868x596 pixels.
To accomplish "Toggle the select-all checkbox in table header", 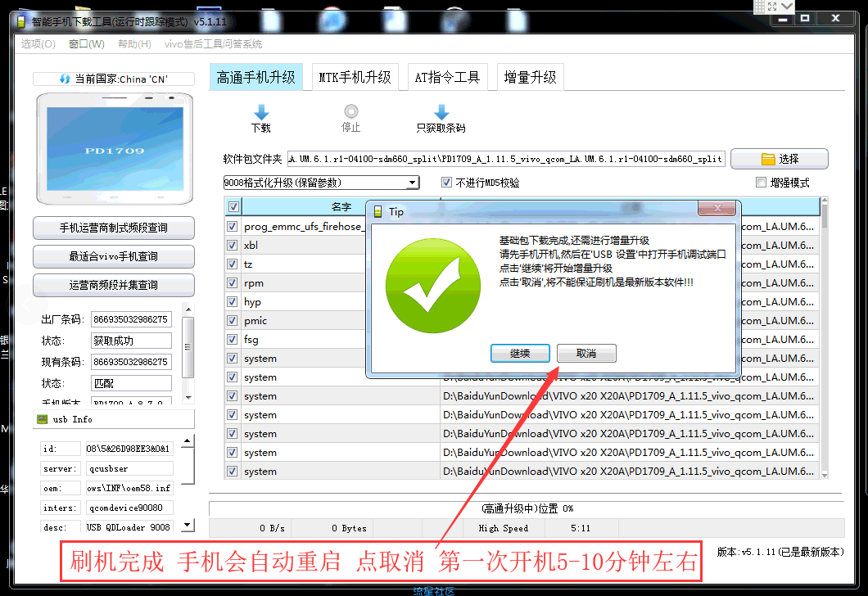I will (233, 207).
